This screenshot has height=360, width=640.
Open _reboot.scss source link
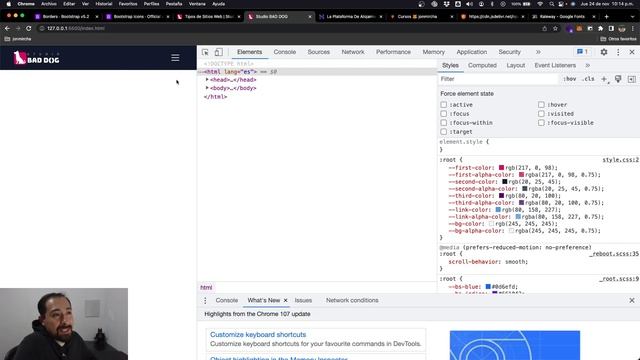point(614,254)
